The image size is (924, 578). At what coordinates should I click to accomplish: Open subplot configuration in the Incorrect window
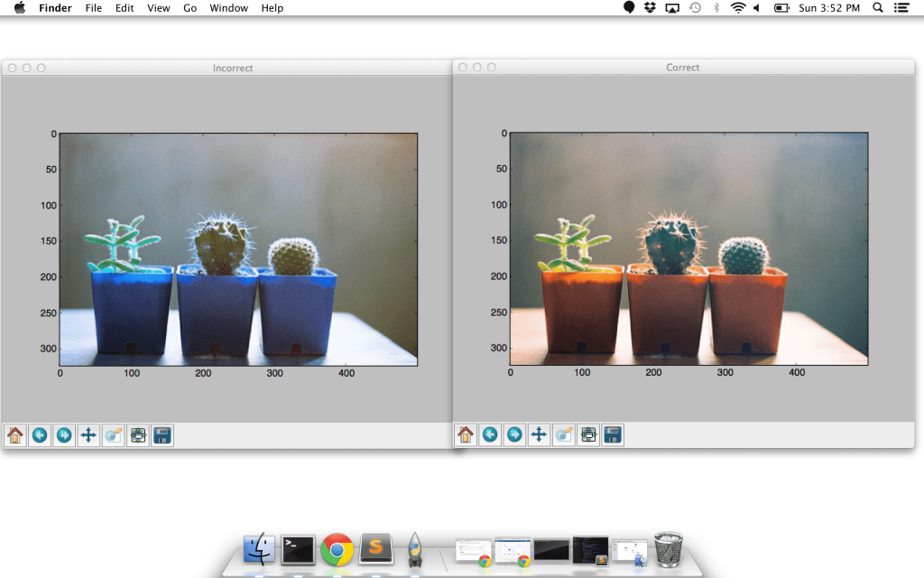click(137, 435)
